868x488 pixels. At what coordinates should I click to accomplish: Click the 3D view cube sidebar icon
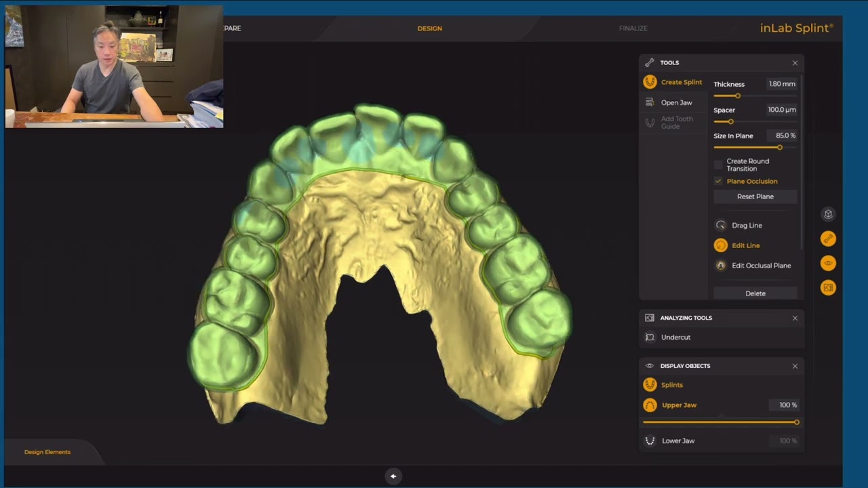pyautogui.click(x=828, y=214)
